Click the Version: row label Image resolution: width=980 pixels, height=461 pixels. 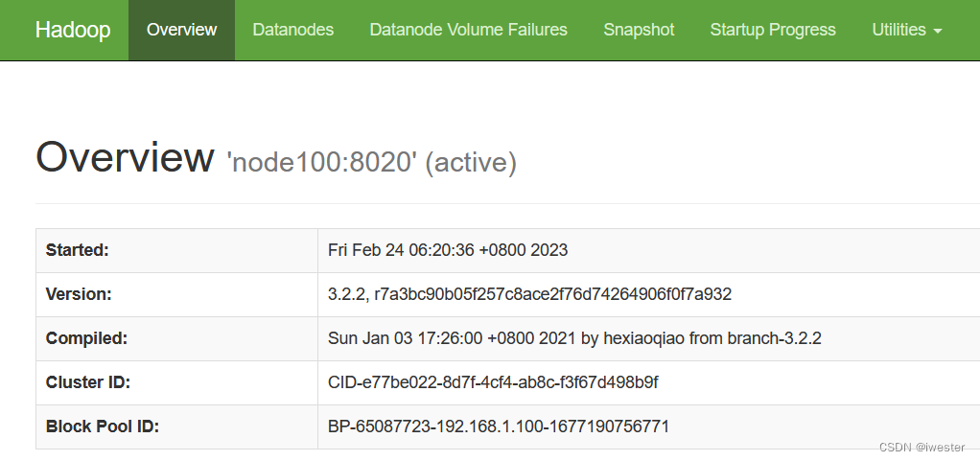[79, 294]
